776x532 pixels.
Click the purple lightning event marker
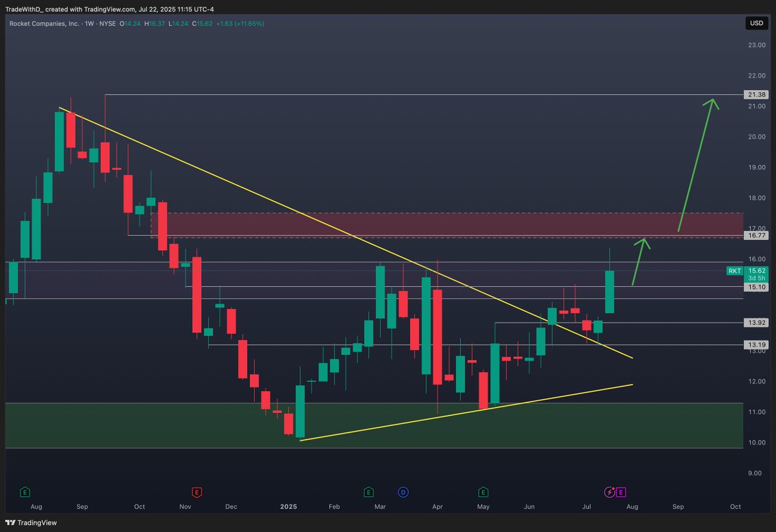pyautogui.click(x=609, y=493)
